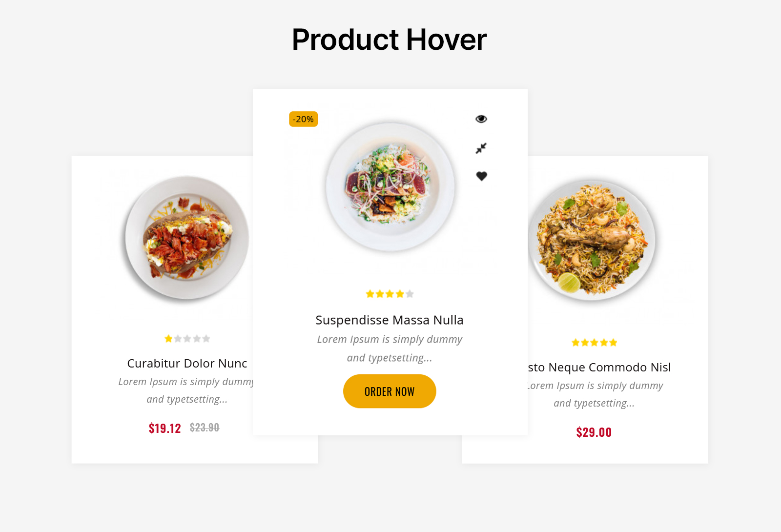
Task: Click description text under Curabitur Dolor Nunc
Action: pos(186,390)
